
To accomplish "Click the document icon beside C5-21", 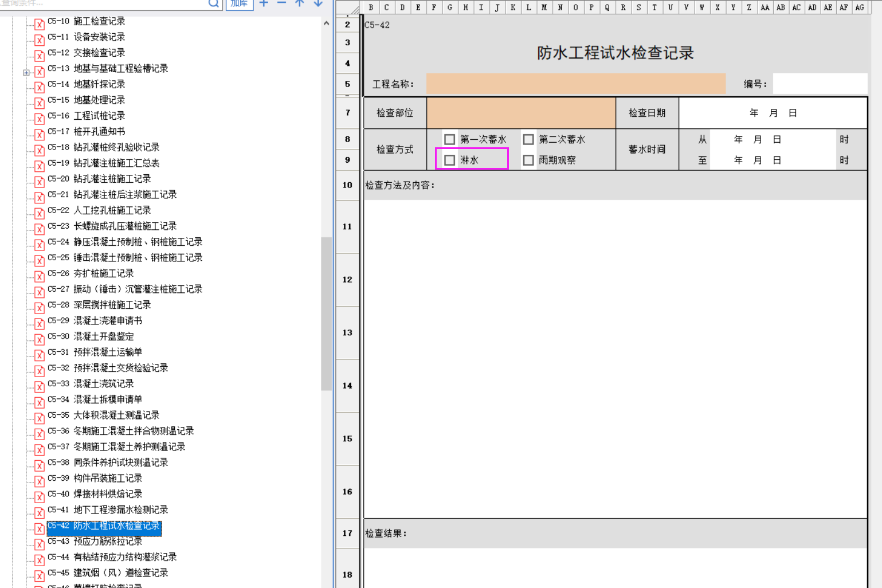I will pos(40,197).
